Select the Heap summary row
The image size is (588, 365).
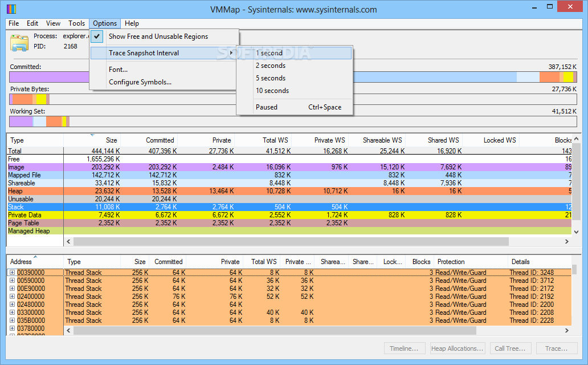(x=289, y=191)
